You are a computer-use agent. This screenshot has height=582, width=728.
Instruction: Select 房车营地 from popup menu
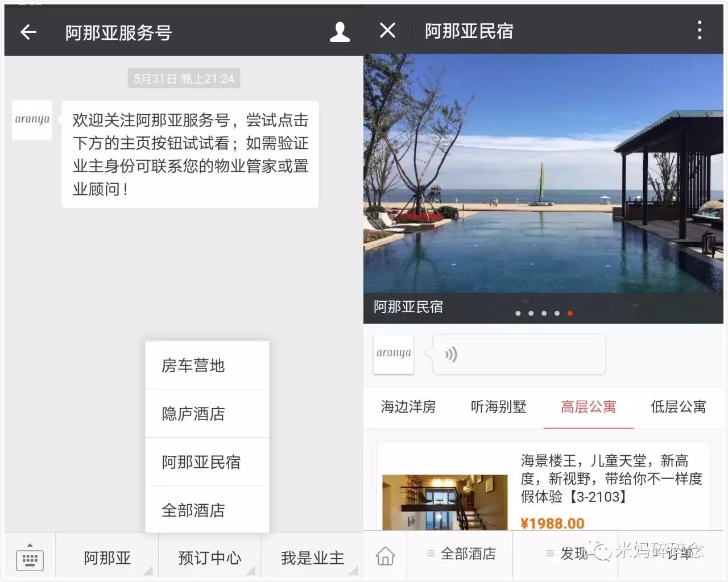point(207,365)
